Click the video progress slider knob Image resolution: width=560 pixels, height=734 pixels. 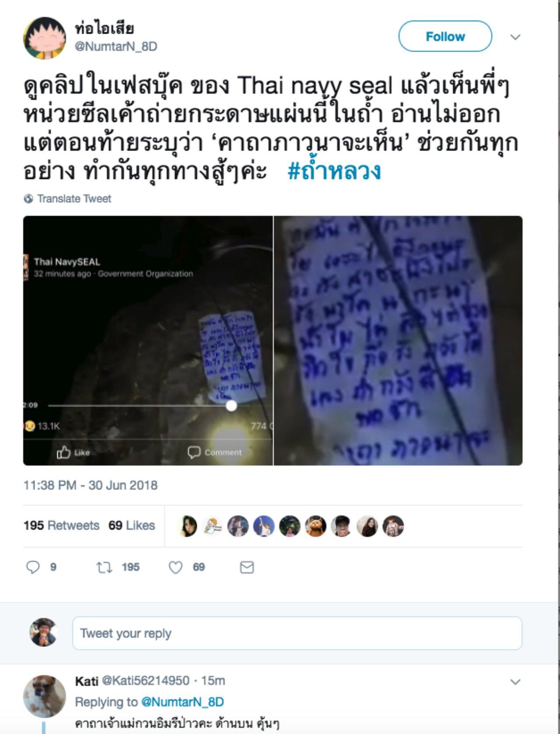click(231, 406)
